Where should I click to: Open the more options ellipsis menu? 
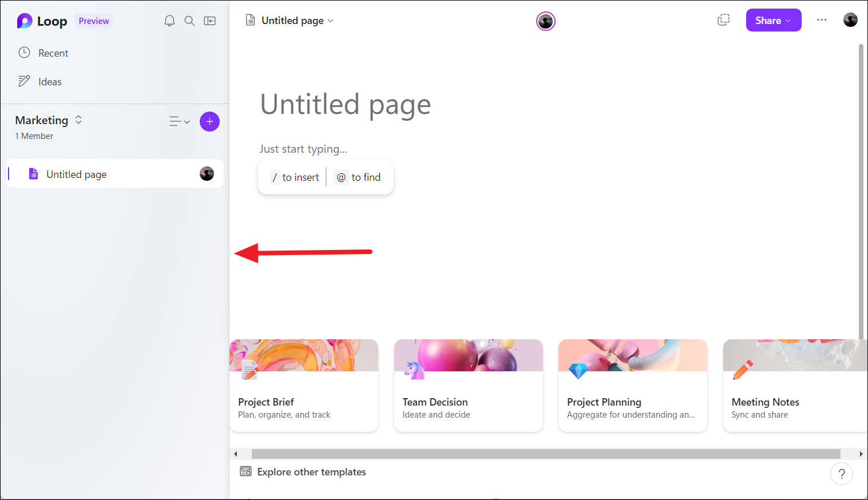pyautogui.click(x=822, y=20)
